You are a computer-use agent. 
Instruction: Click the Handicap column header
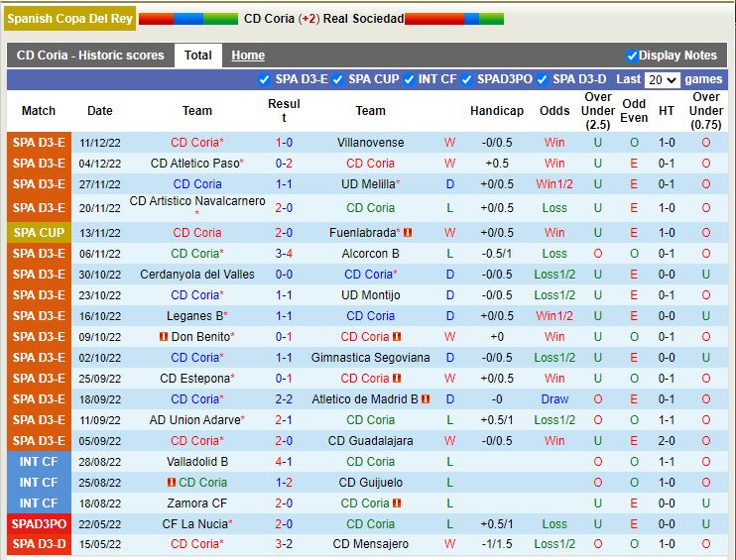(x=497, y=111)
